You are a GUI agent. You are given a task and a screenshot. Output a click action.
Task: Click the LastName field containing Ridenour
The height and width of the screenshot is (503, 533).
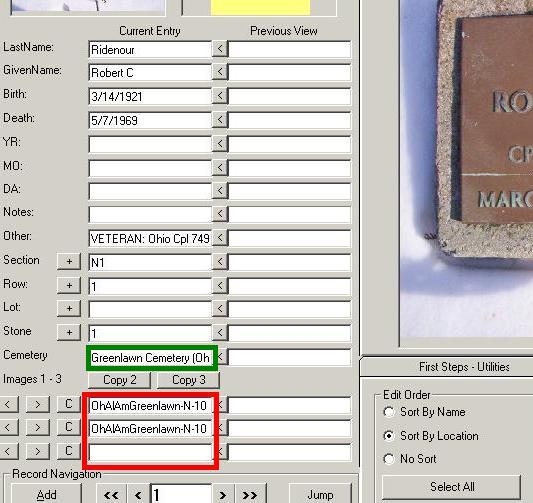[150, 50]
